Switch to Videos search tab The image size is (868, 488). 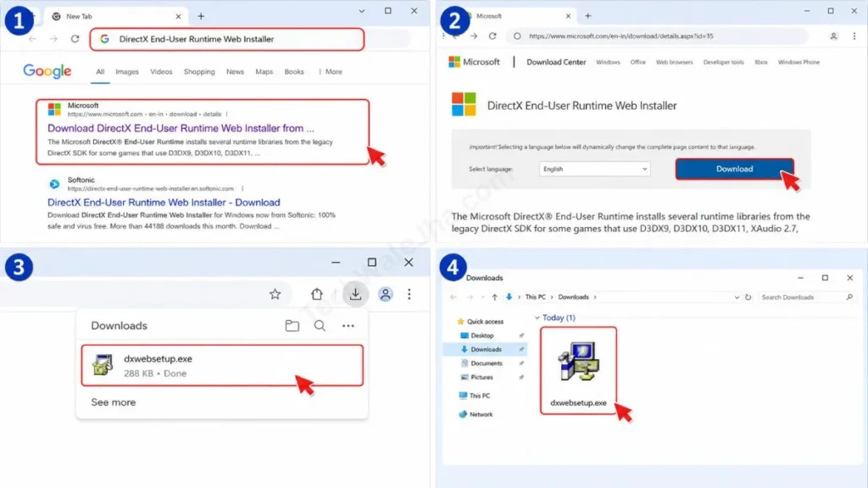pyautogui.click(x=161, y=72)
